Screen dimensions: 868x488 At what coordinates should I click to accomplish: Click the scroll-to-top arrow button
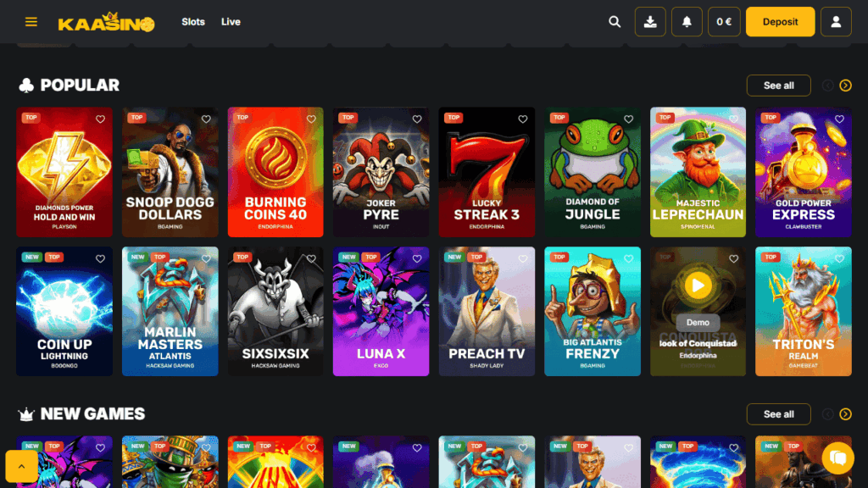(x=21, y=466)
